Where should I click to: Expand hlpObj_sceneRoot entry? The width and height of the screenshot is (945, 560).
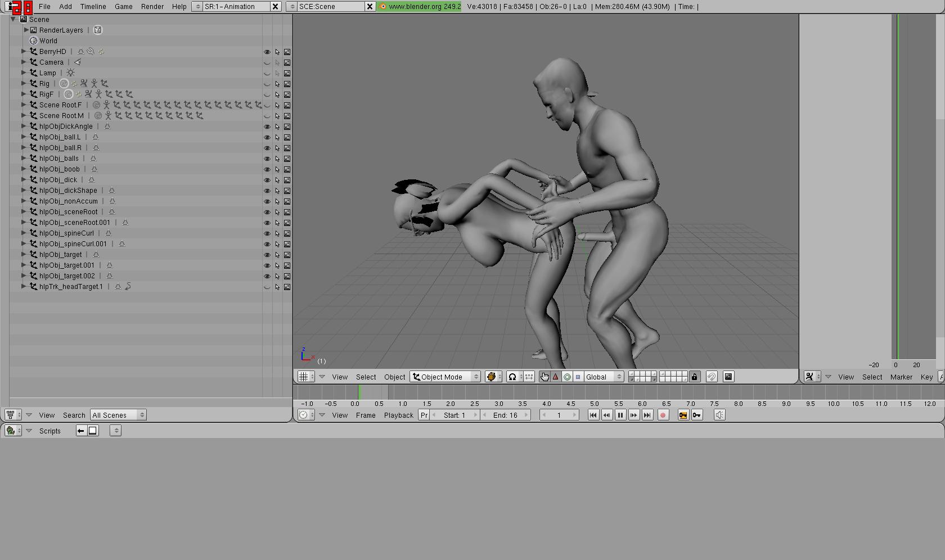click(24, 211)
